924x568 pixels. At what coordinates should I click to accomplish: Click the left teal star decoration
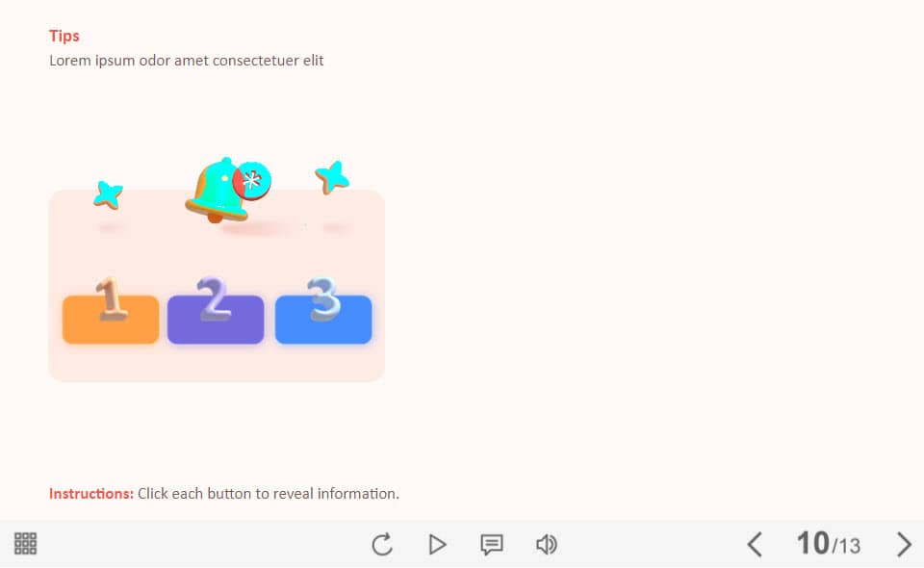(109, 194)
